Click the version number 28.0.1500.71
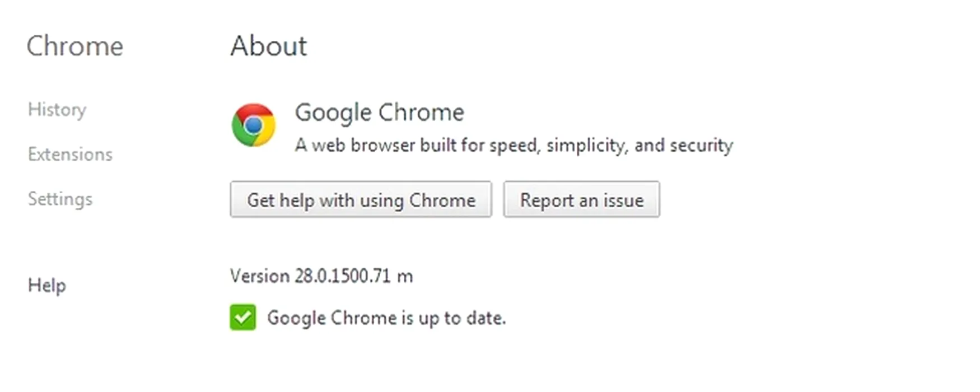 (343, 276)
